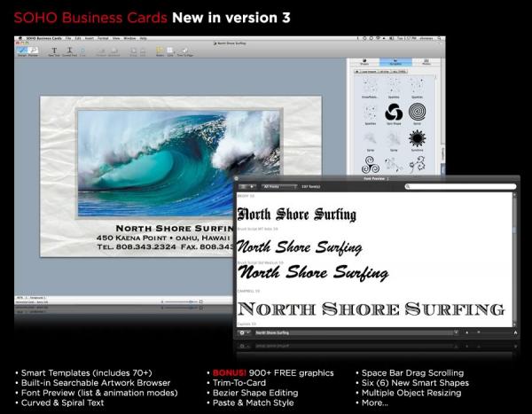Click the Trim To Page toolbar icon
The height and width of the screenshot is (414, 532).
[185, 51]
